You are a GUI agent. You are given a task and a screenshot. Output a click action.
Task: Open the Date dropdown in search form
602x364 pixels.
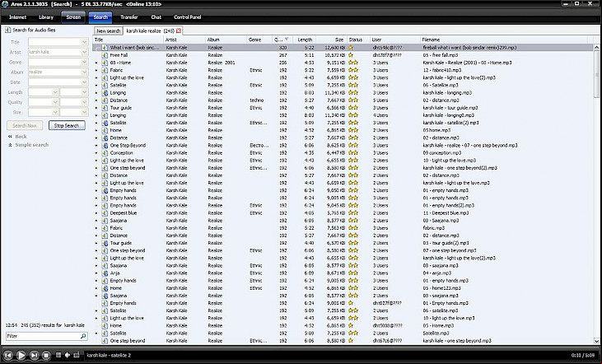85,82
